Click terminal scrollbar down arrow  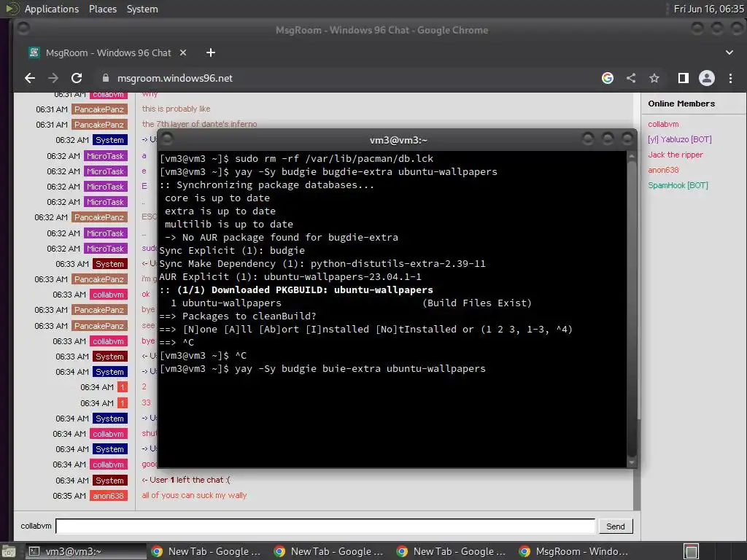pos(632,462)
